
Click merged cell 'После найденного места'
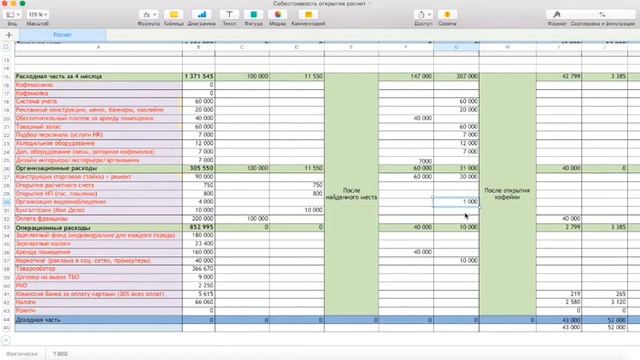351,194
